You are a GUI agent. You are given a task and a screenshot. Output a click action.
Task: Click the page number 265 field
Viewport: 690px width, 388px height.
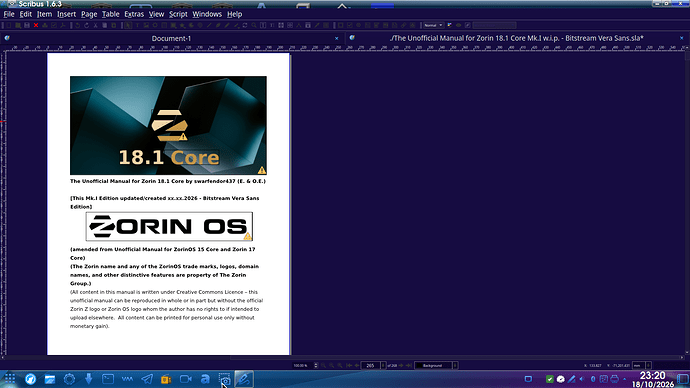tap(370, 365)
